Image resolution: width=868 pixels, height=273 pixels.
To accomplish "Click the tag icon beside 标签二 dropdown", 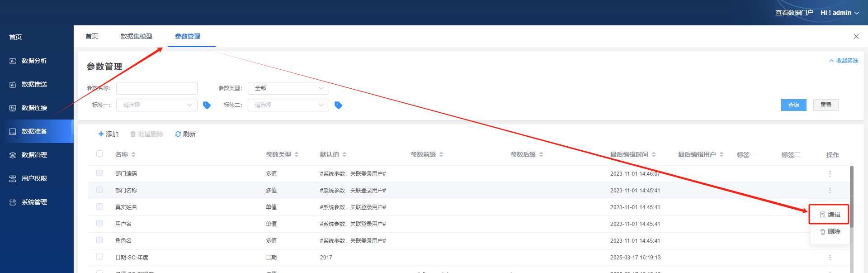I will pos(338,105).
